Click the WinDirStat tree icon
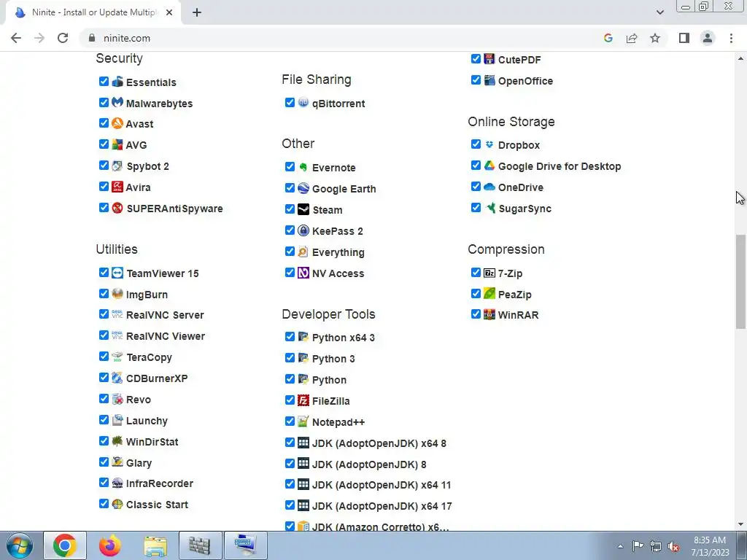747x560 pixels. click(117, 441)
